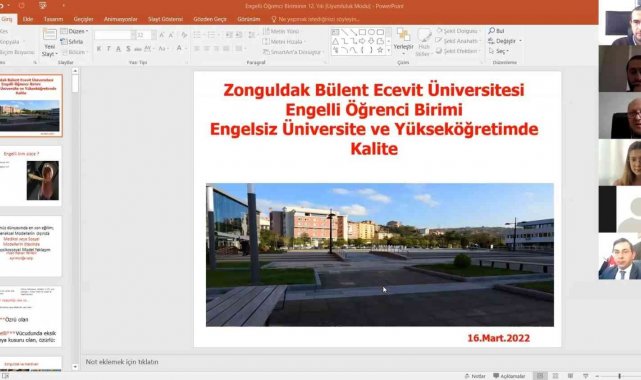This screenshot has height=380, width=641.
Task: Select the down arrow shape in gallery
Action: pyautogui.click(x=371, y=41)
